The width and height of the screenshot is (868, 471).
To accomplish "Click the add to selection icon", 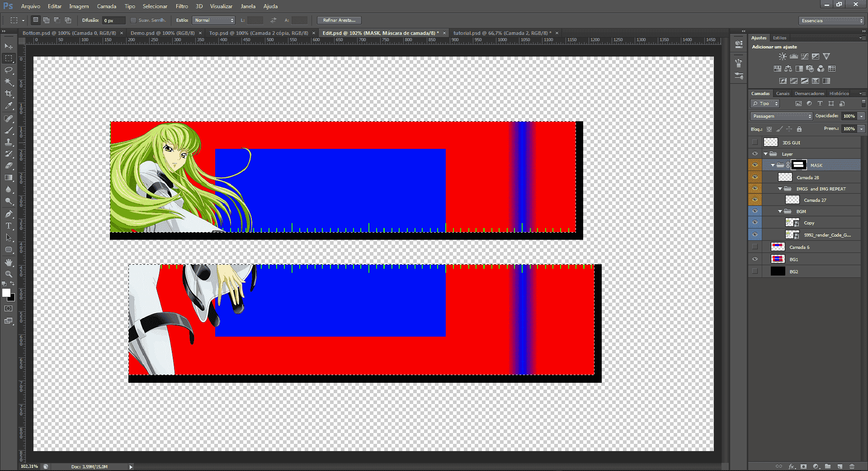I will [46, 20].
